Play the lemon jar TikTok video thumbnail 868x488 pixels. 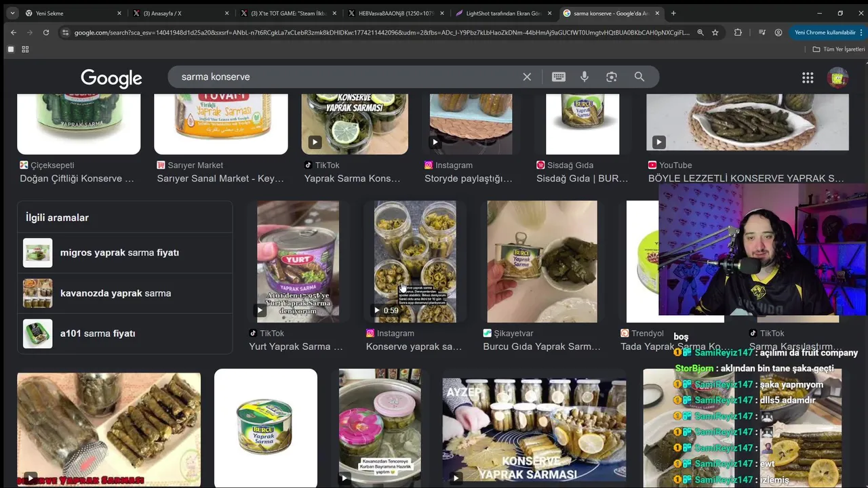355,124
